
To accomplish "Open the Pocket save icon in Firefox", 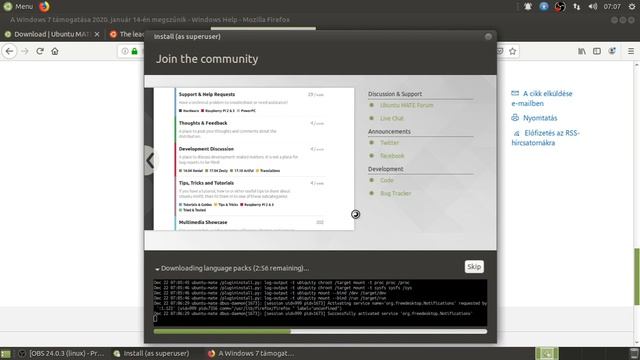I will (500, 51).
